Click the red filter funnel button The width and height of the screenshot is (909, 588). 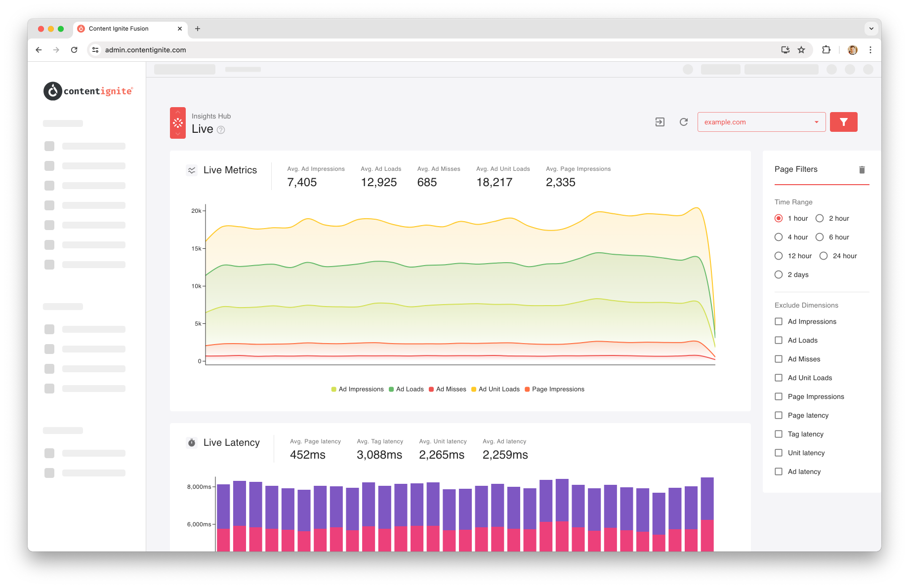[843, 122]
